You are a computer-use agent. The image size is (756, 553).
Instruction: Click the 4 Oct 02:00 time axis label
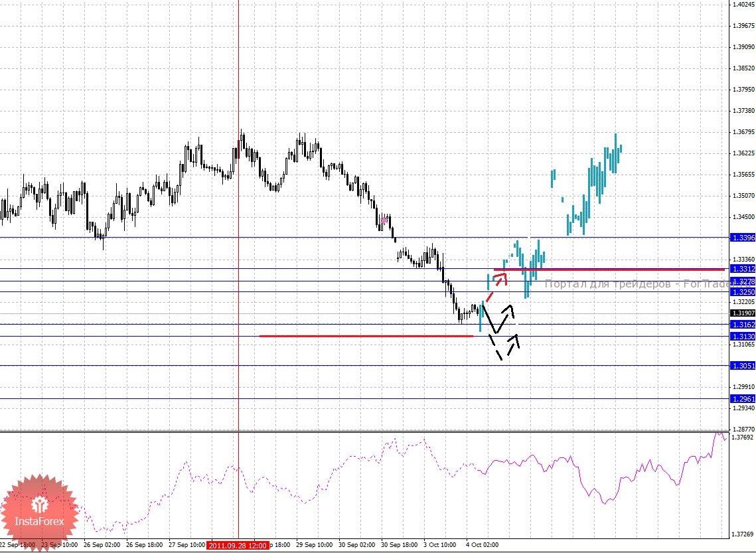pyautogui.click(x=482, y=546)
